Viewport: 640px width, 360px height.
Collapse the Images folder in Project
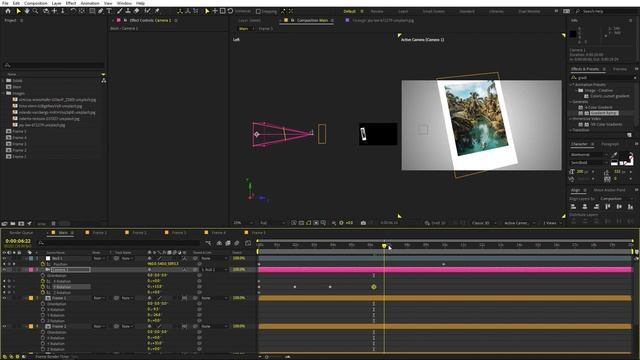(3, 93)
